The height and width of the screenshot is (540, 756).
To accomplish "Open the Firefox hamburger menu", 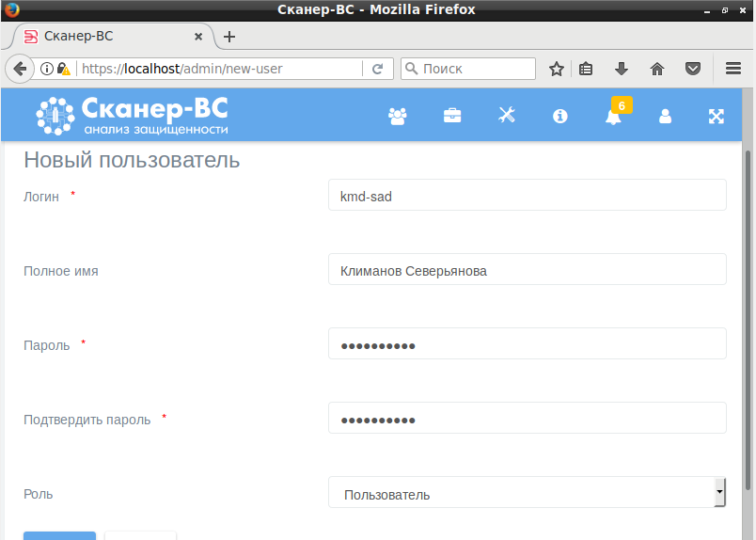I will click(x=733, y=69).
